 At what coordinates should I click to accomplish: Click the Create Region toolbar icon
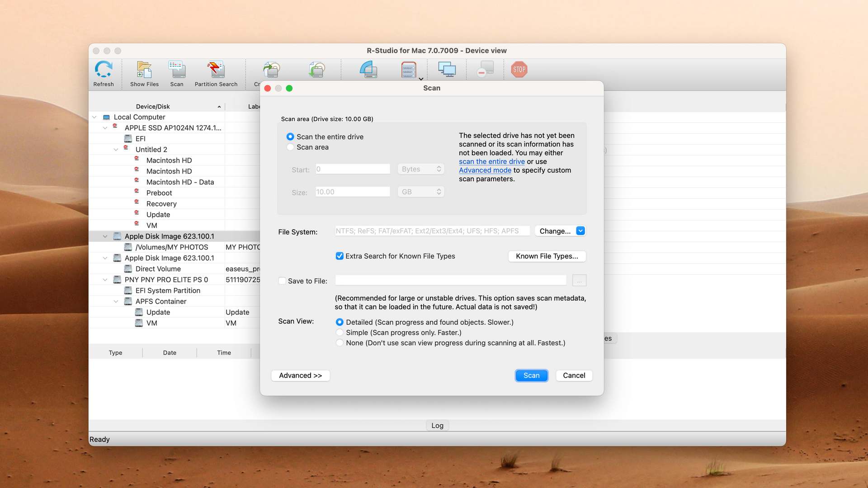[x=368, y=70]
